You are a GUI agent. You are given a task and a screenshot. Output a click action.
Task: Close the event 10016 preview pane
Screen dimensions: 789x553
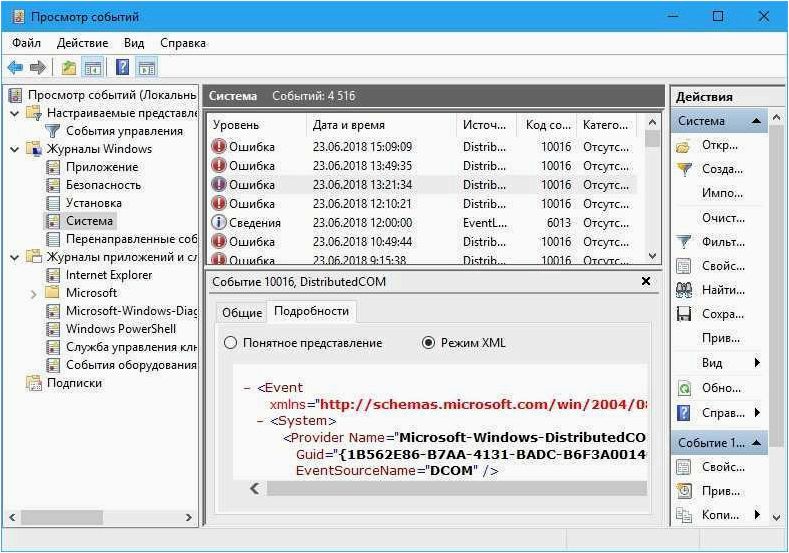(x=646, y=281)
